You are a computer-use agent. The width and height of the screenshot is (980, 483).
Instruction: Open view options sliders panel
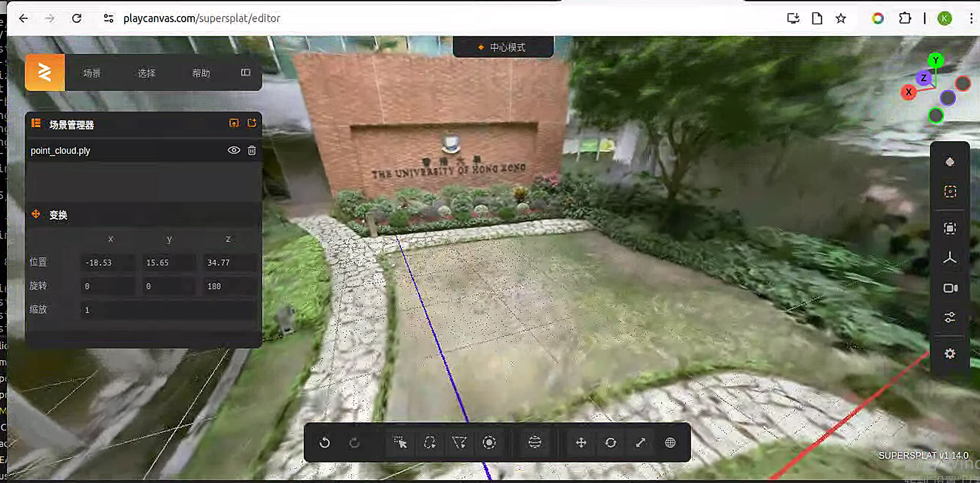pos(950,317)
